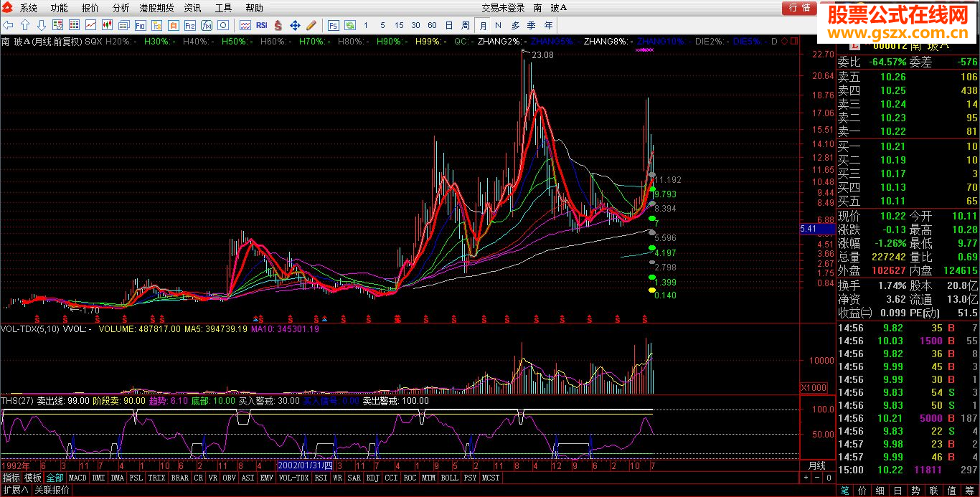Image resolution: width=980 pixels, height=497 pixels.
Task: Switch to 15-minute period
Action: (399, 25)
